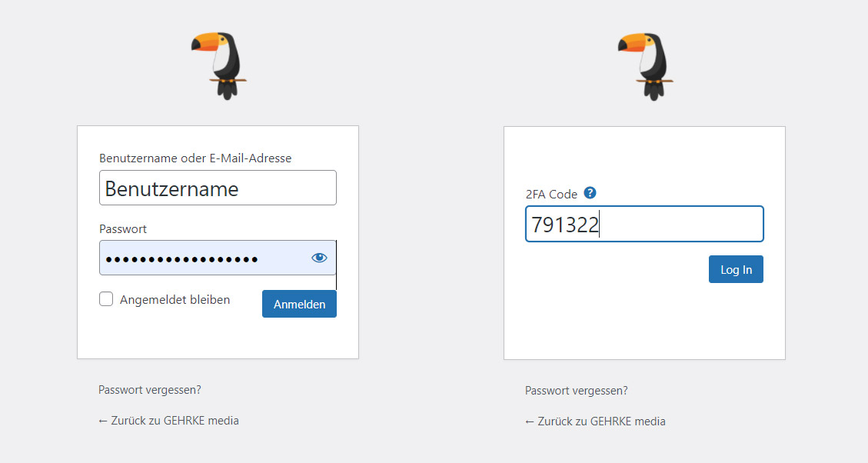Focus the Benutzername oder E-Mail-Adresse input field
Screen dimensions: 868x463
pyautogui.click(x=218, y=188)
